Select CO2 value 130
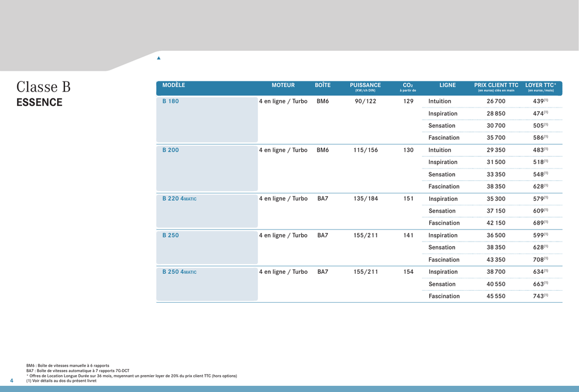The height and width of the screenshot is (392, 579). [408, 150]
